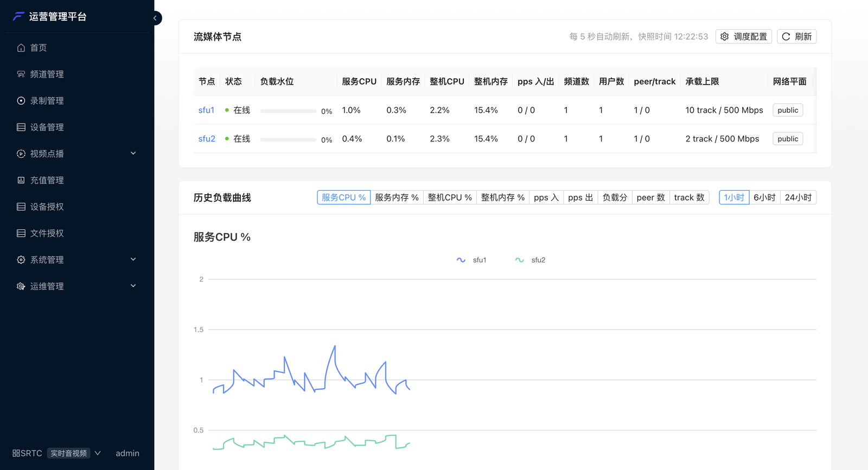Click the home icon beside 首页
Viewport: 868px width, 470px height.
pos(21,48)
